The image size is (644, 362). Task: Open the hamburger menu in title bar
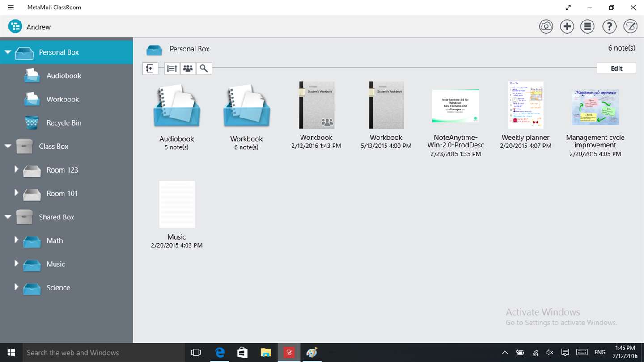click(x=11, y=8)
